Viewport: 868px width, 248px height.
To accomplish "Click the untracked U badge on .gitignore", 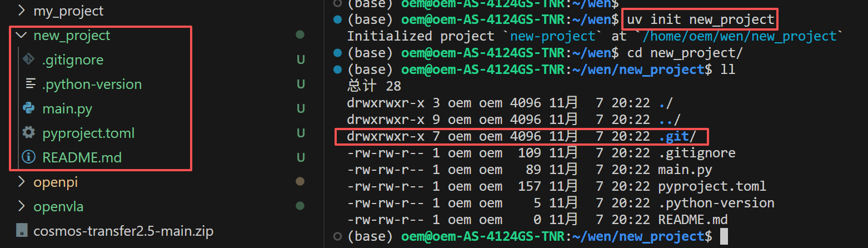I will [x=301, y=59].
